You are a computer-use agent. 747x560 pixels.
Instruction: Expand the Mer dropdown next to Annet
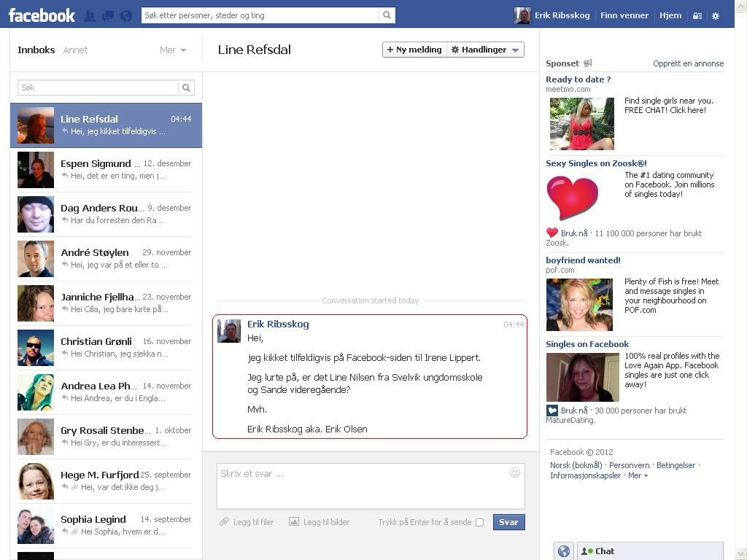coord(173,50)
